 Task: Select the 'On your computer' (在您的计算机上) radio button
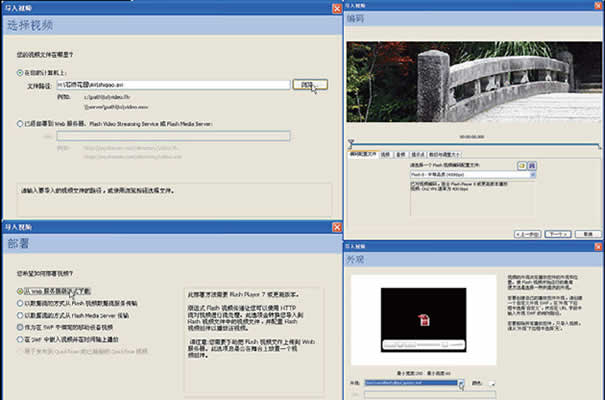click(x=20, y=73)
